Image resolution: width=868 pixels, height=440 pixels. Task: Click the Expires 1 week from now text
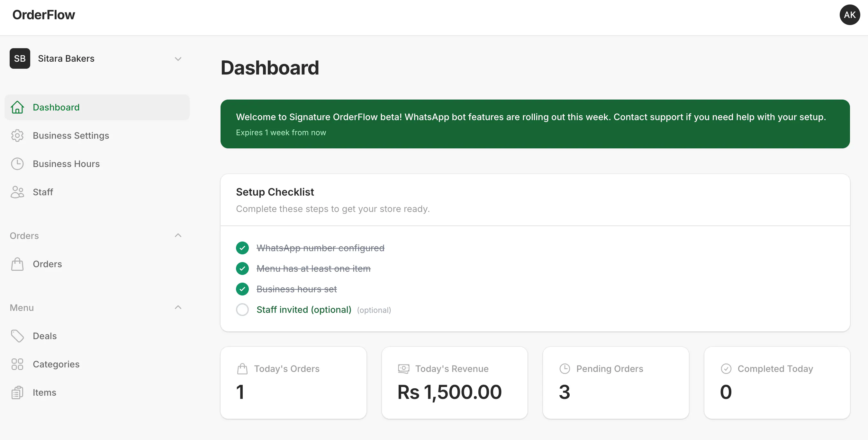(x=281, y=133)
